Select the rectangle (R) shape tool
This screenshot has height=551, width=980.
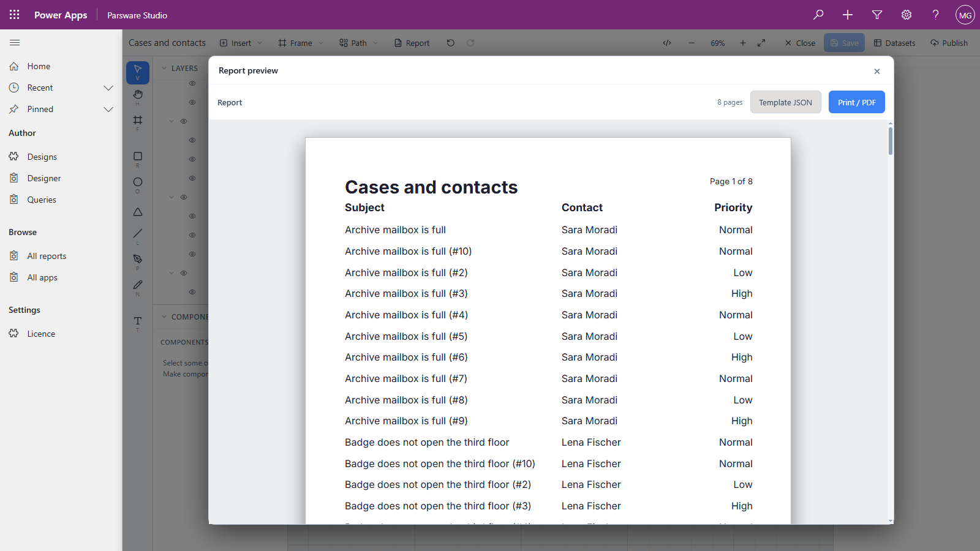pyautogui.click(x=138, y=159)
